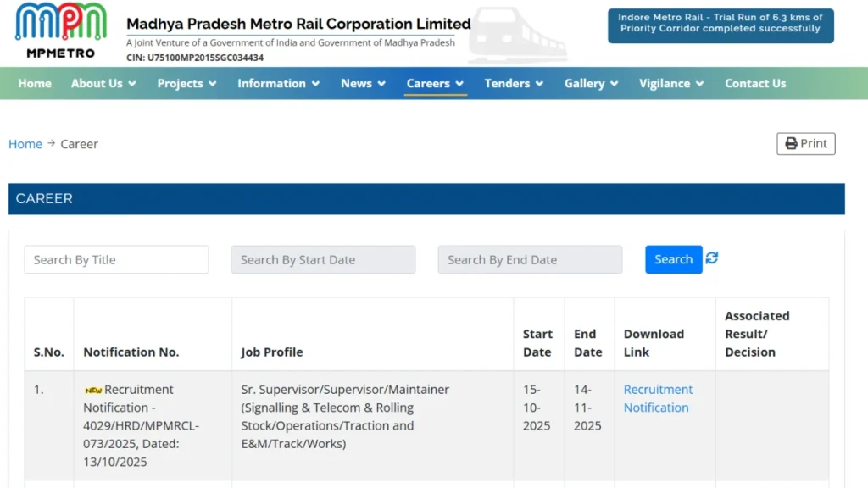
Task: Click the MP Metro logo
Action: click(x=61, y=30)
